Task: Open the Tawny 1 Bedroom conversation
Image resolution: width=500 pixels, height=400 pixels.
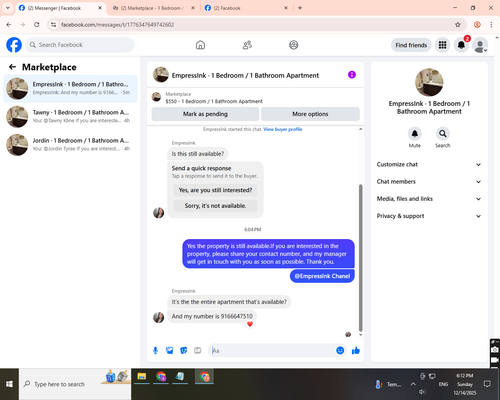Action: [x=70, y=117]
